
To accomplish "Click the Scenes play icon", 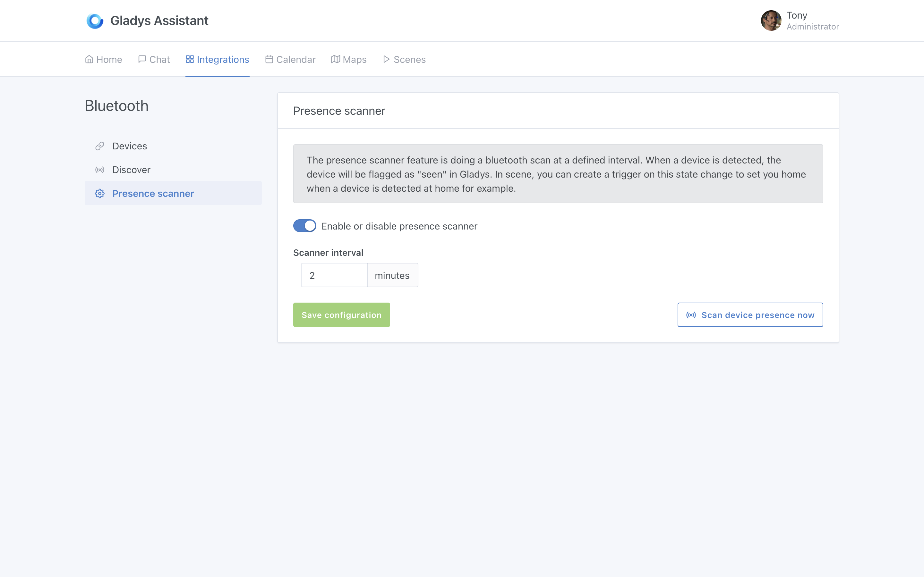I will 386,59.
